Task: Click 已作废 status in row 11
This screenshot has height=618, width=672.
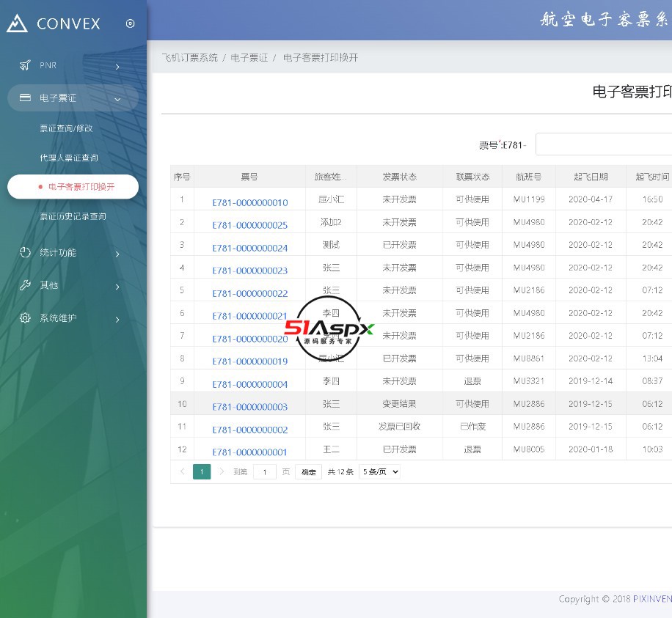Action: (x=472, y=426)
